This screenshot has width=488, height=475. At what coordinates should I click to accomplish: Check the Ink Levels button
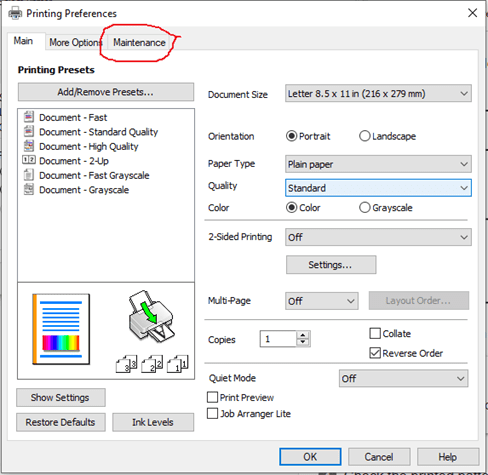(153, 422)
